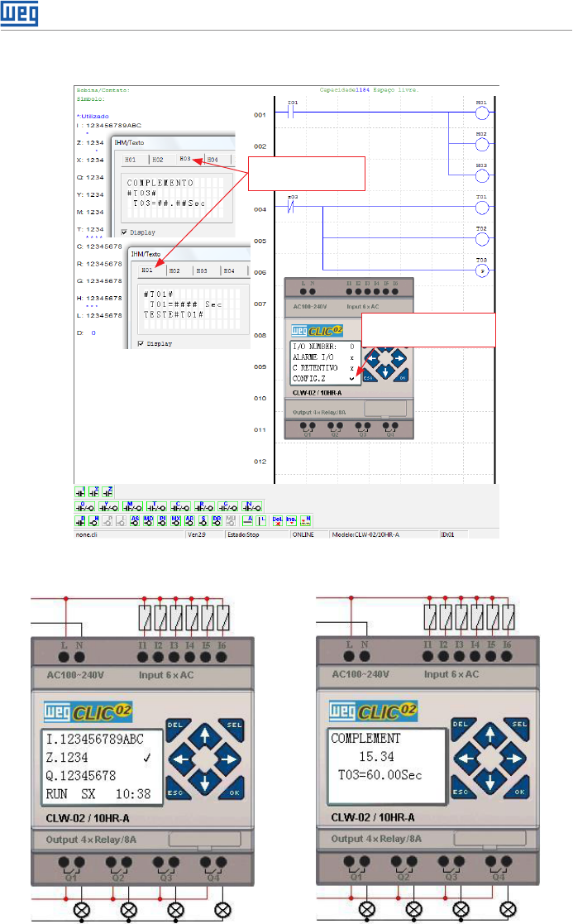The image size is (573, 924).
Task: Click the Ins insert line tool
Action: point(291,521)
